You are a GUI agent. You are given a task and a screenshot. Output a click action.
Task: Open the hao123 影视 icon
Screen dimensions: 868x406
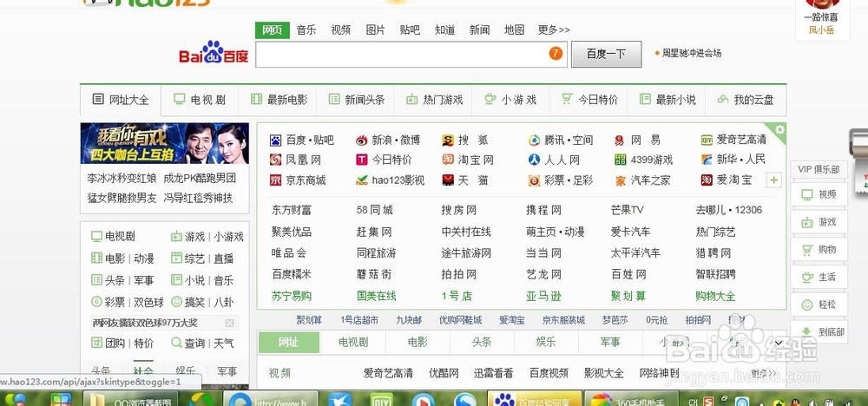[x=361, y=180]
